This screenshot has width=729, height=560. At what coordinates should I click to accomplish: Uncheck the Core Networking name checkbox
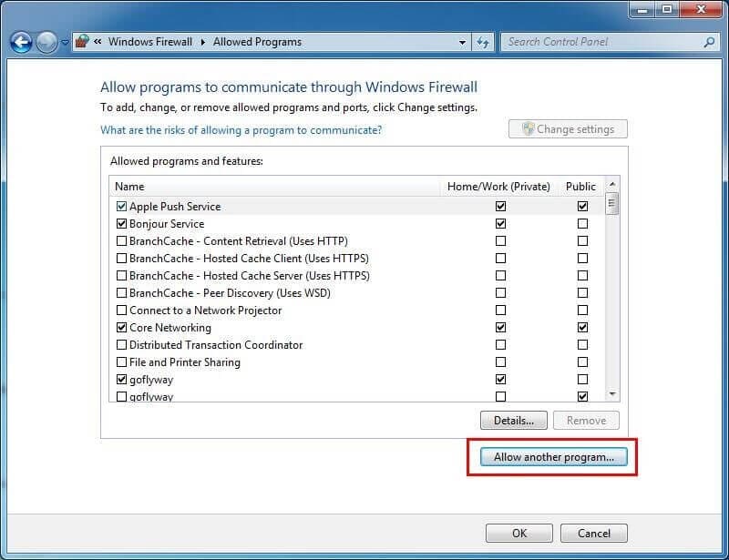pos(121,327)
